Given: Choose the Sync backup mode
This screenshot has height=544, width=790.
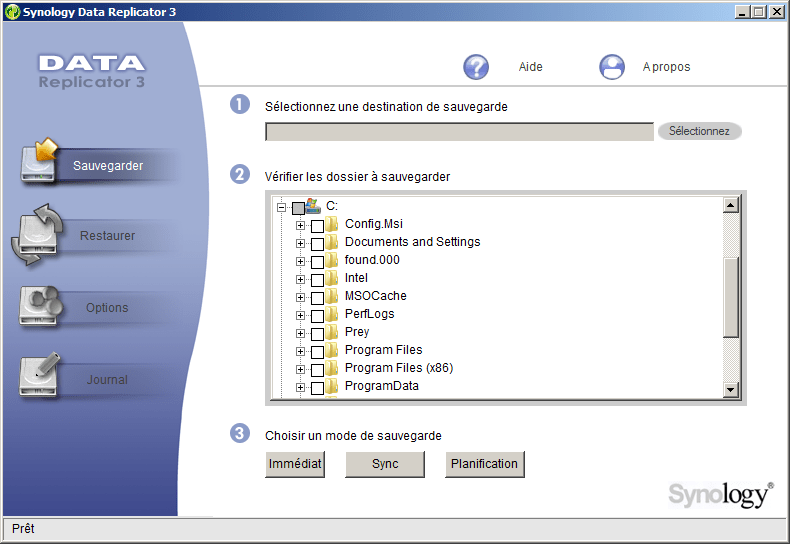Looking at the screenshot, I should point(385,464).
